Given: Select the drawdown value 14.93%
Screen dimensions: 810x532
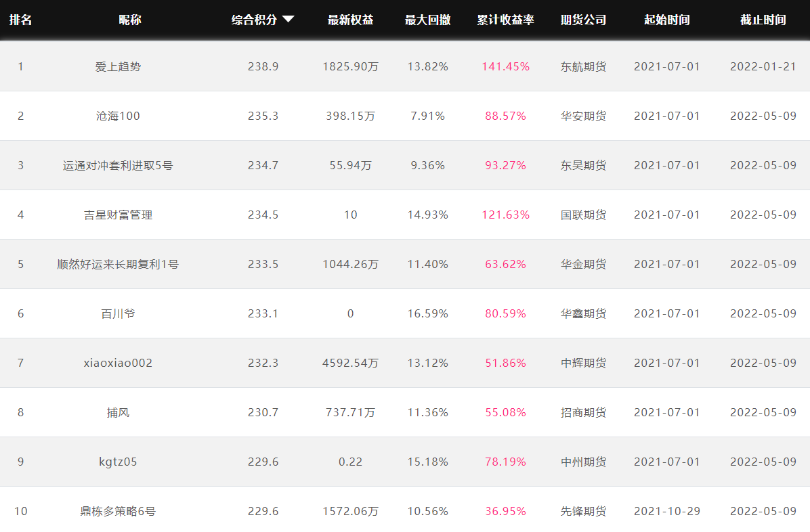Looking at the screenshot, I should pyautogui.click(x=428, y=215).
